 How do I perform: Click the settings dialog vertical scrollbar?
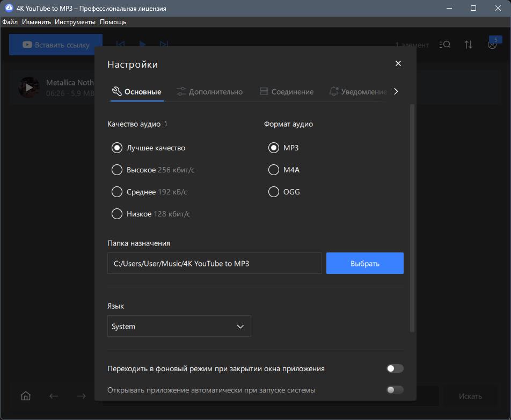click(x=412, y=218)
